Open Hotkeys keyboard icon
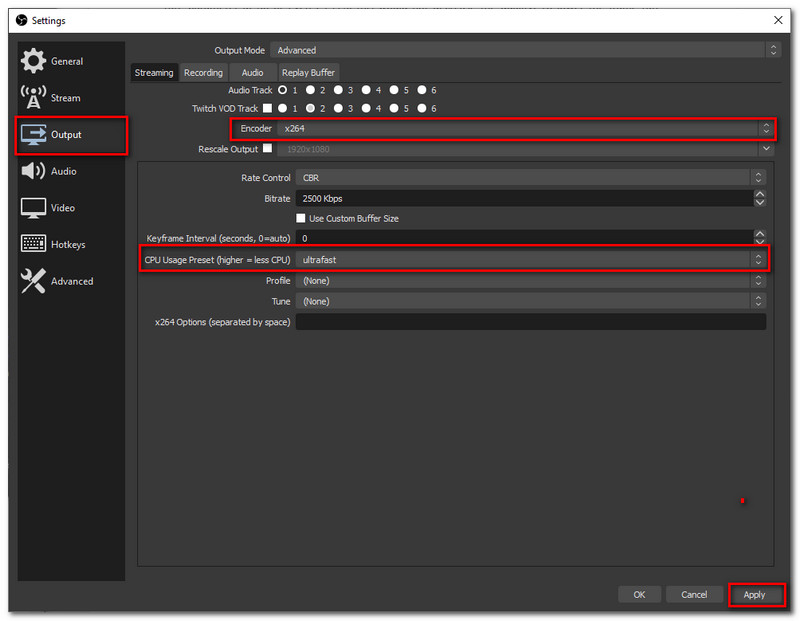 pyautogui.click(x=33, y=245)
